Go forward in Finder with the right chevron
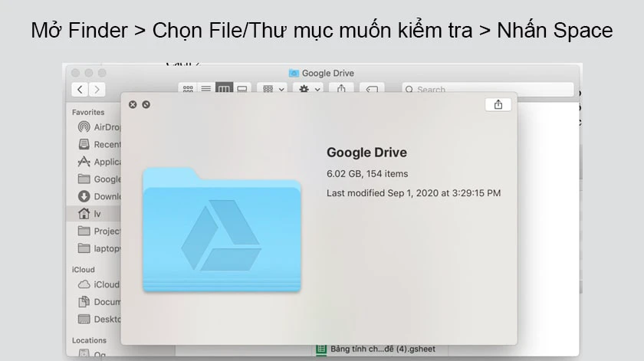 (x=97, y=90)
